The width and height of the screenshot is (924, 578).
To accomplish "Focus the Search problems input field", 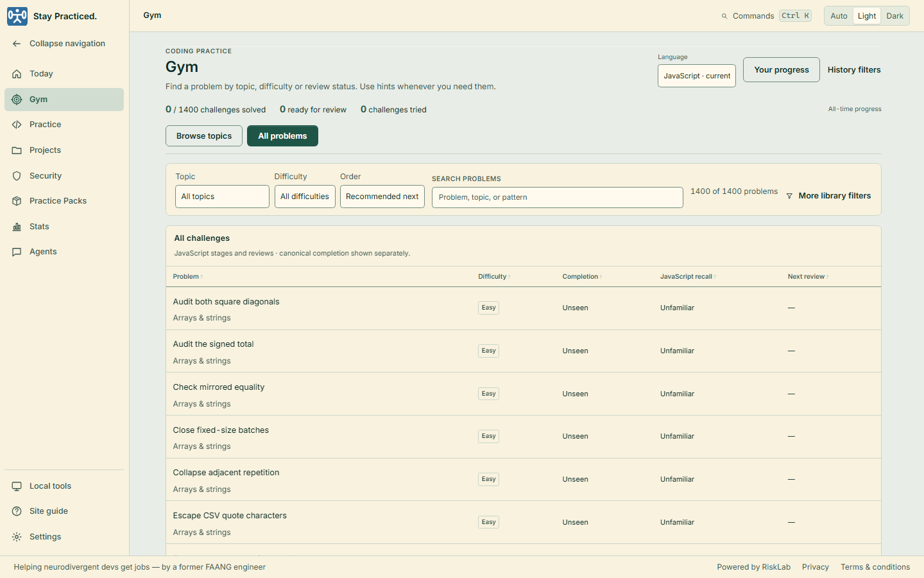I will pos(558,197).
